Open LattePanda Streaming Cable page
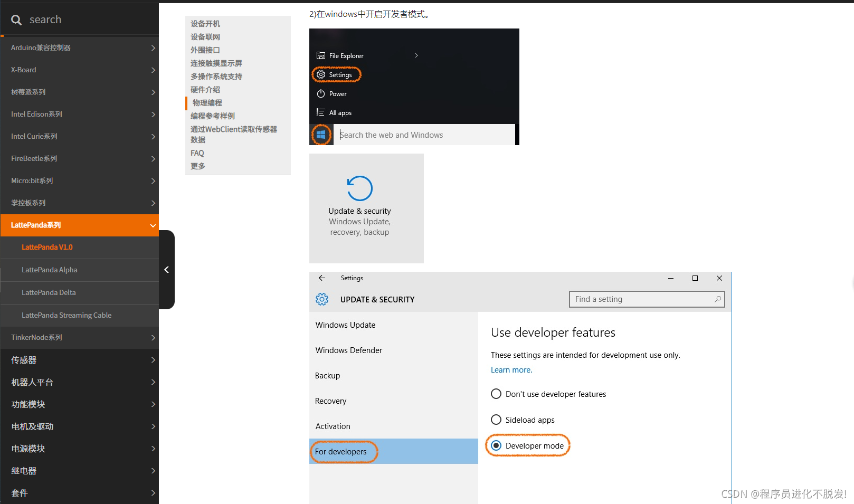Image resolution: width=854 pixels, height=504 pixels. (79, 315)
